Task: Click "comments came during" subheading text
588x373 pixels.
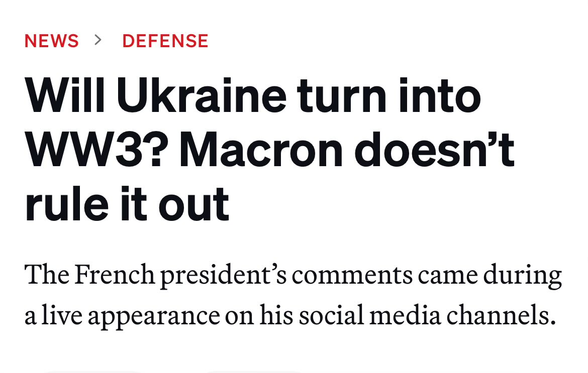Action: coord(430,276)
